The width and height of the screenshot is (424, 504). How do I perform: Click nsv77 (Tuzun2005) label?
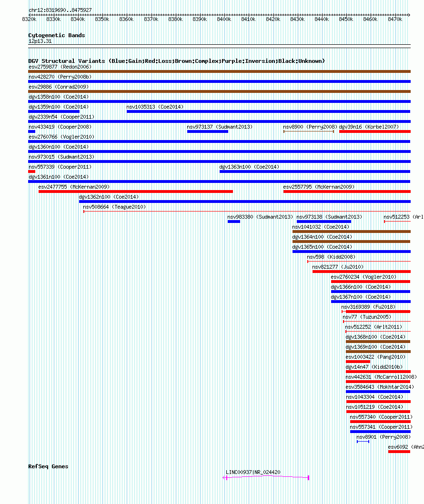pyautogui.click(x=367, y=317)
